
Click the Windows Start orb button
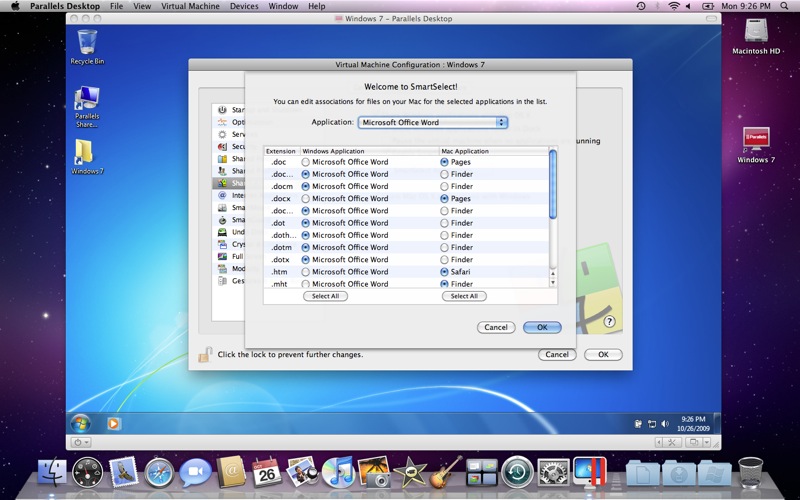80,423
